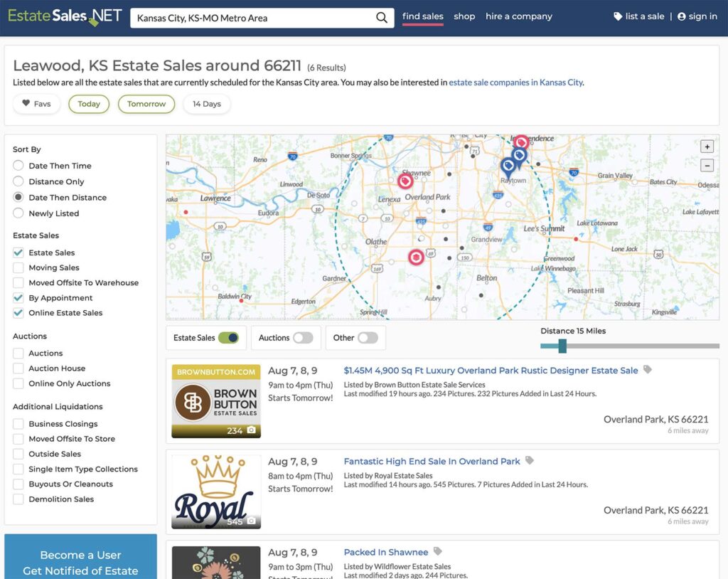The width and height of the screenshot is (728, 579).
Task: Open the shop menu item
Action: point(464,16)
